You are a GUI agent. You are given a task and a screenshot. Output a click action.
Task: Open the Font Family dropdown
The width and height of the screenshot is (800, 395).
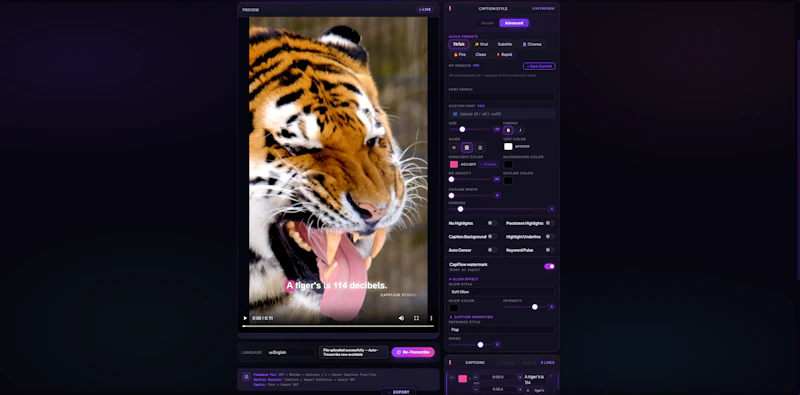click(x=502, y=97)
